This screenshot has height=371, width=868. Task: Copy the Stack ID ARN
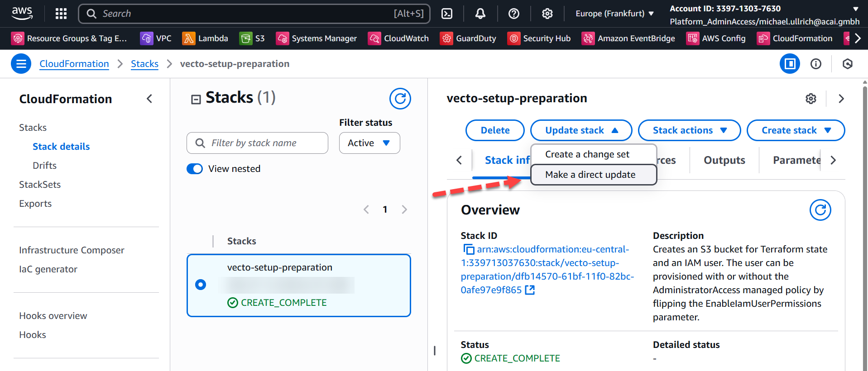point(468,249)
